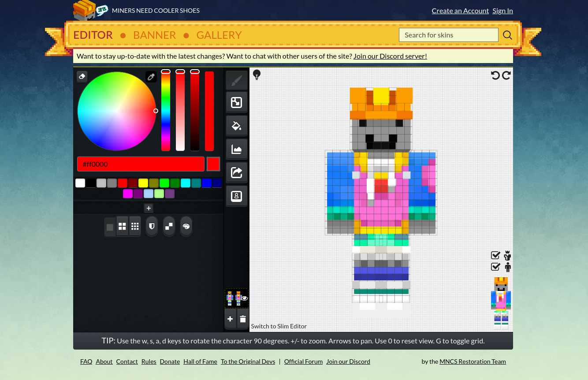Open the BANNER tab
This screenshot has height=380, width=588.
point(154,35)
